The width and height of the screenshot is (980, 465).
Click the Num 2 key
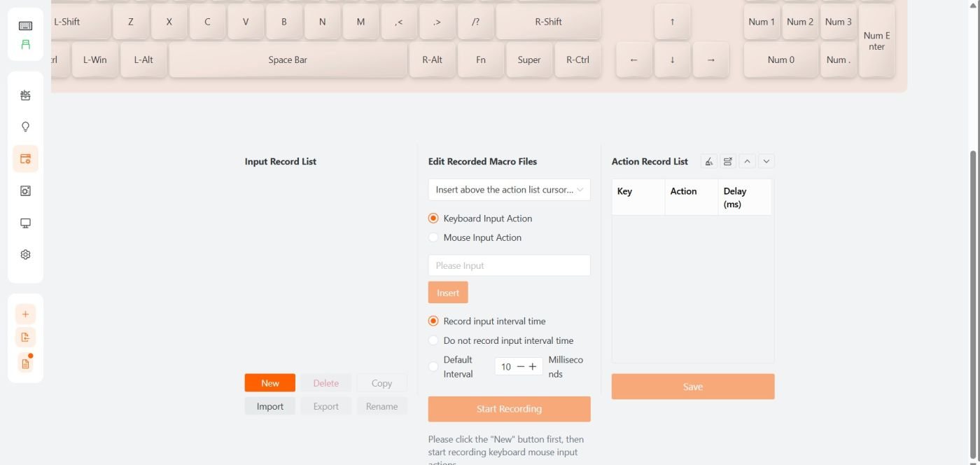click(800, 22)
